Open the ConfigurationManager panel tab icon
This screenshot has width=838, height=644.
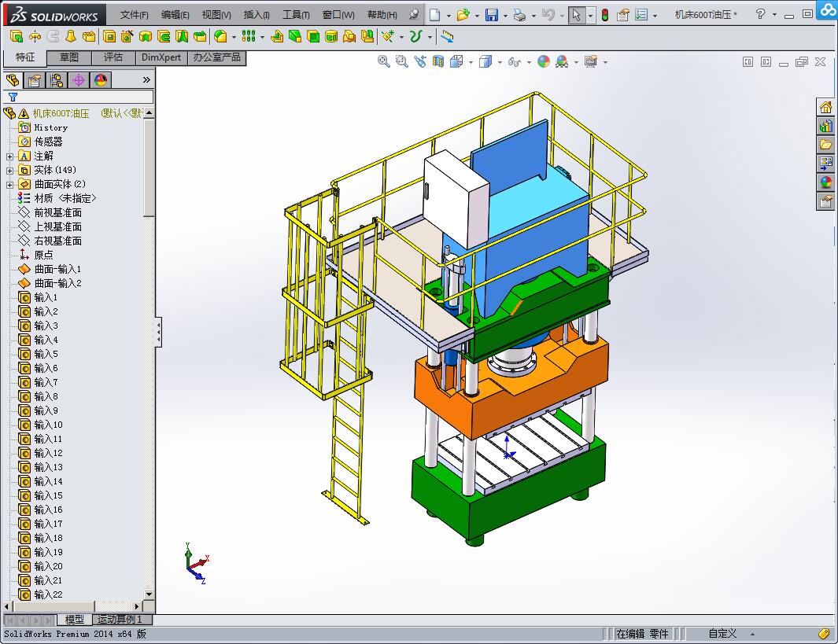(57, 79)
